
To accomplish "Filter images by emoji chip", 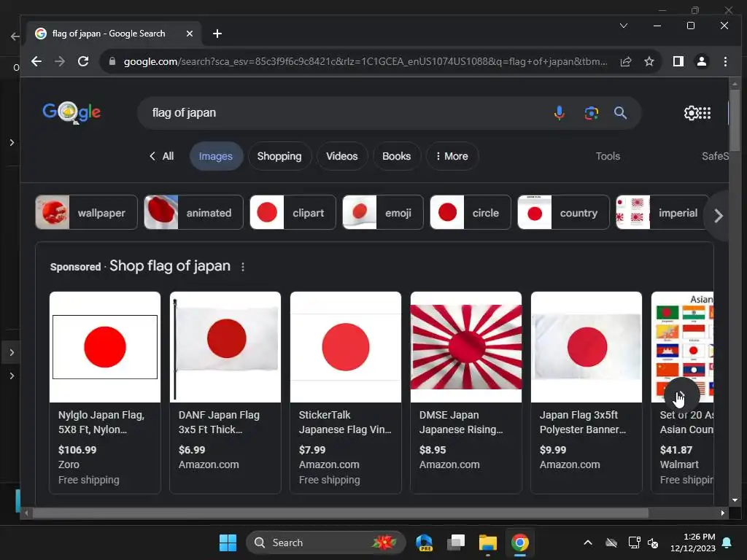I will (x=382, y=212).
